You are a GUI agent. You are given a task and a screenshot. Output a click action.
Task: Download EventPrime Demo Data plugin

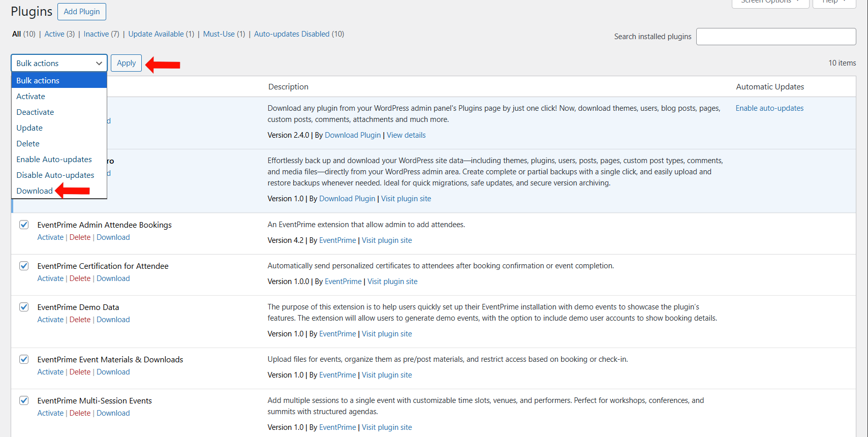pos(113,320)
